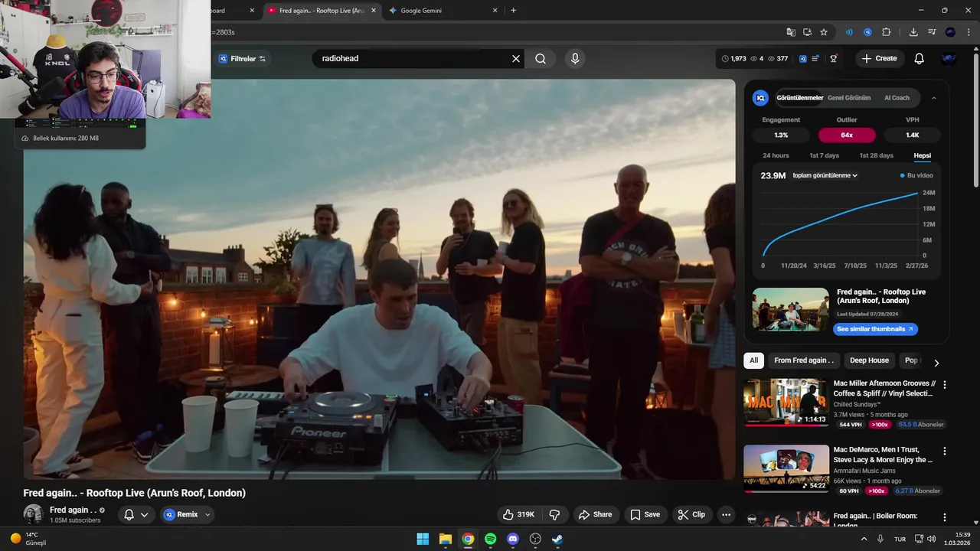980x551 pixels.
Task: Open the Mac Miller Afternoon Grooves thumbnail
Action: point(786,403)
